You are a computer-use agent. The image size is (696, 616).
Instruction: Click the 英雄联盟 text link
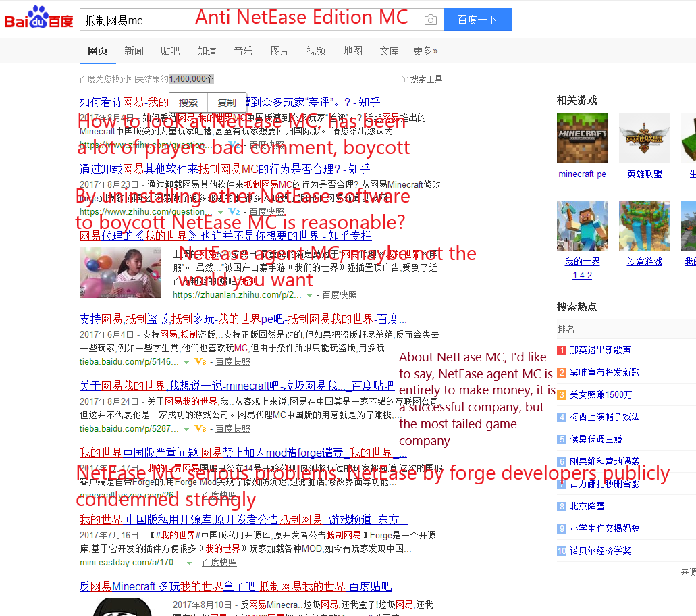tap(644, 174)
